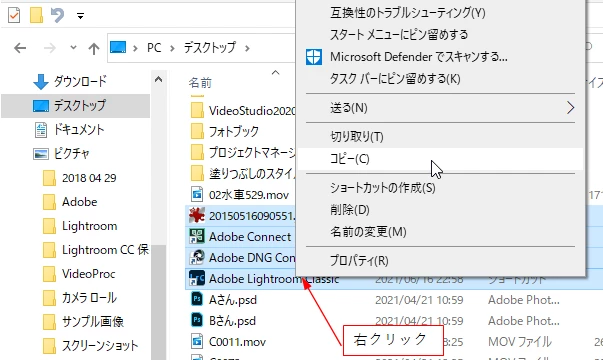Image resolution: width=603 pixels, height=360 pixels.
Task: Expand the chevron before PC in breadcrumb
Action: 135,48
